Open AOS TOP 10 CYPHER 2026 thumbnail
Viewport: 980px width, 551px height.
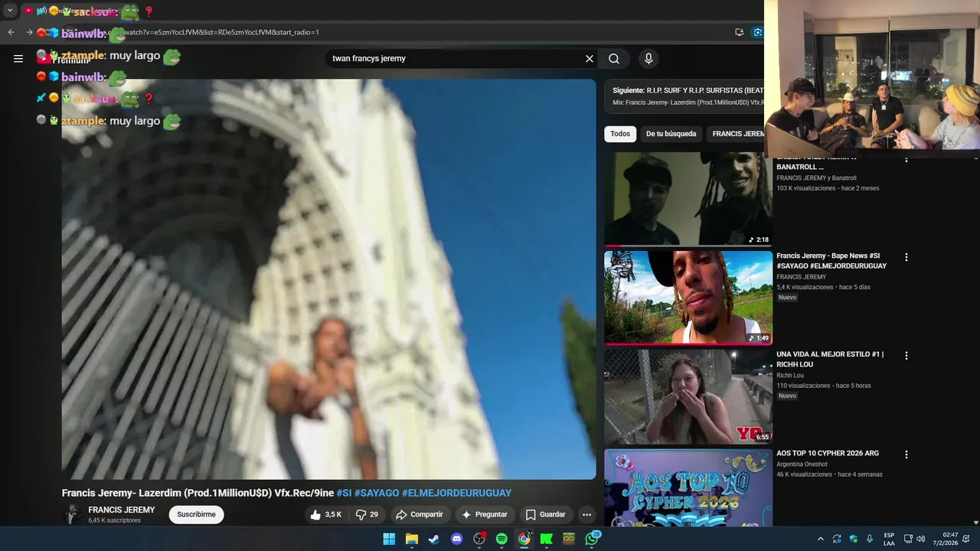coord(688,487)
